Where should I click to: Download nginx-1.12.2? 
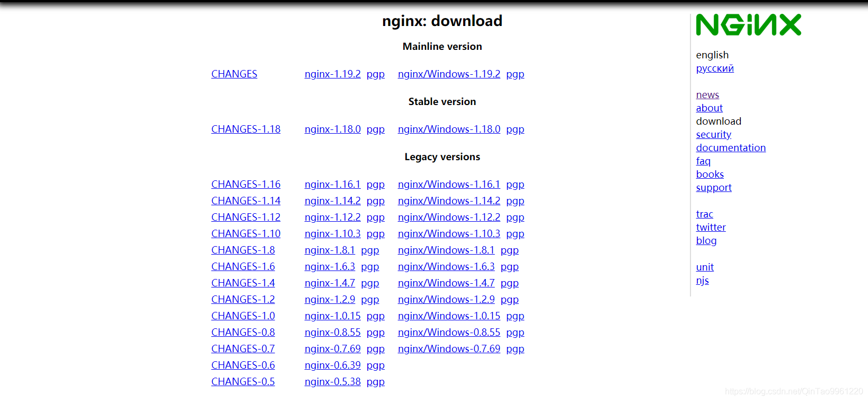[333, 217]
